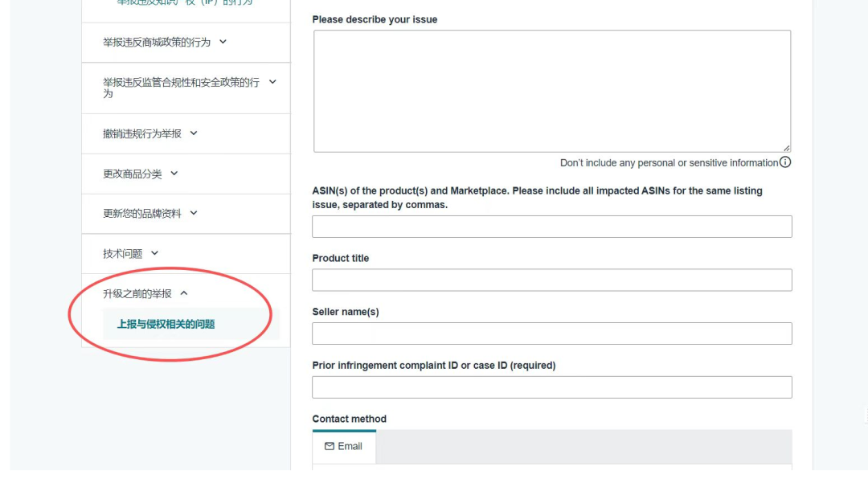Click the ASIN(s) input field
The image size is (868, 487).
[x=552, y=227]
